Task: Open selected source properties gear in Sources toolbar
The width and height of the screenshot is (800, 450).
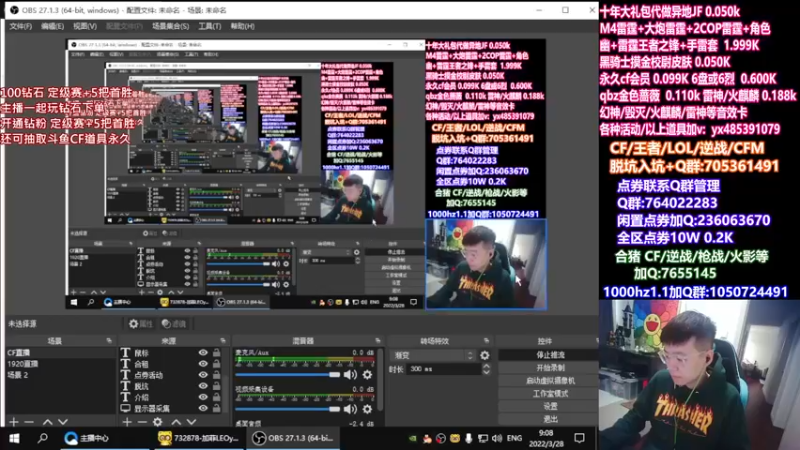Action: 158,422
